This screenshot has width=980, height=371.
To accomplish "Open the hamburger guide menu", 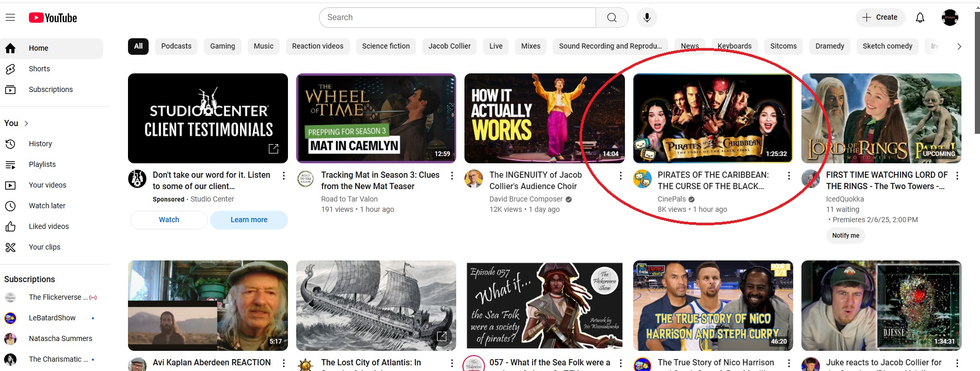I will tap(10, 18).
